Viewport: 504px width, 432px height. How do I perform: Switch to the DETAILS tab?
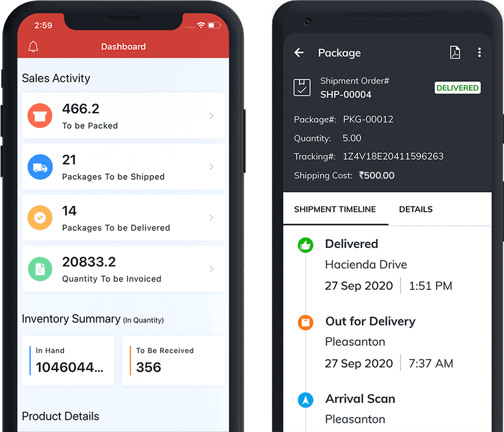point(416,209)
